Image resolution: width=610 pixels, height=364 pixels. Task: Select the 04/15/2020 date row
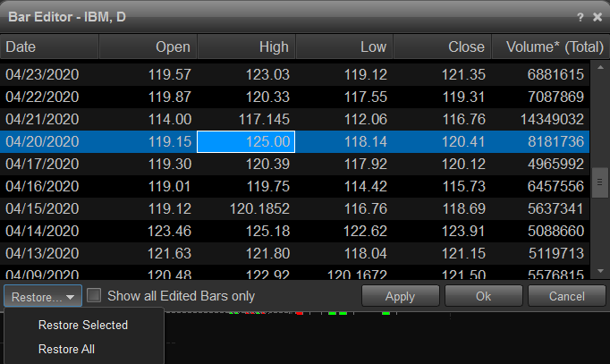[294, 208]
